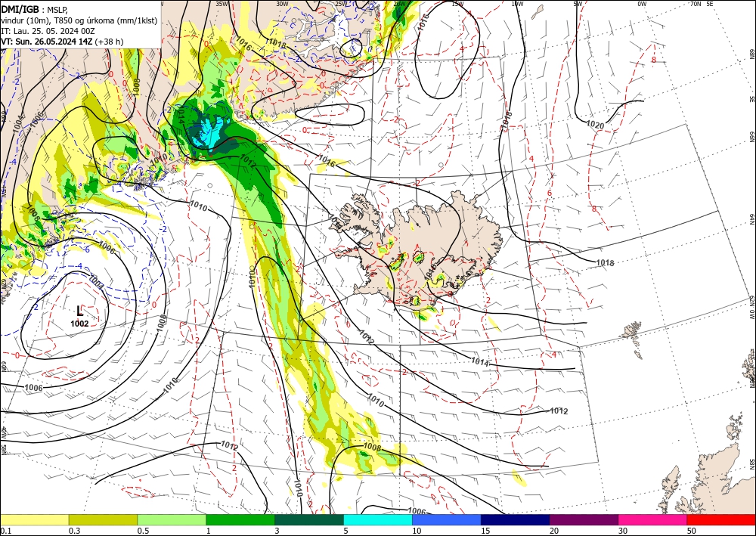Click the Iceland landmass
Image resolution: width=756 pixels, height=536 pixels.
pos(424,252)
